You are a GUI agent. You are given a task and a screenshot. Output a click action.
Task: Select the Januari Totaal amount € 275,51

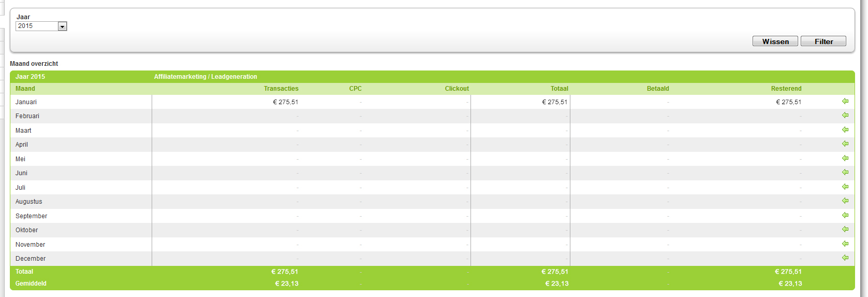(x=555, y=102)
